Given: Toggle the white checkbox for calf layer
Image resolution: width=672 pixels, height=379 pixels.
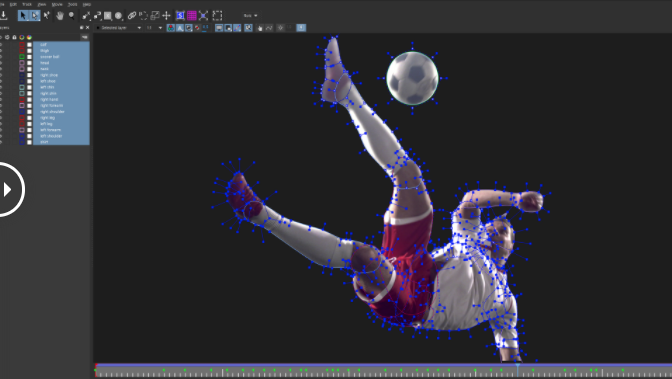Looking at the screenshot, I should click(x=30, y=45).
